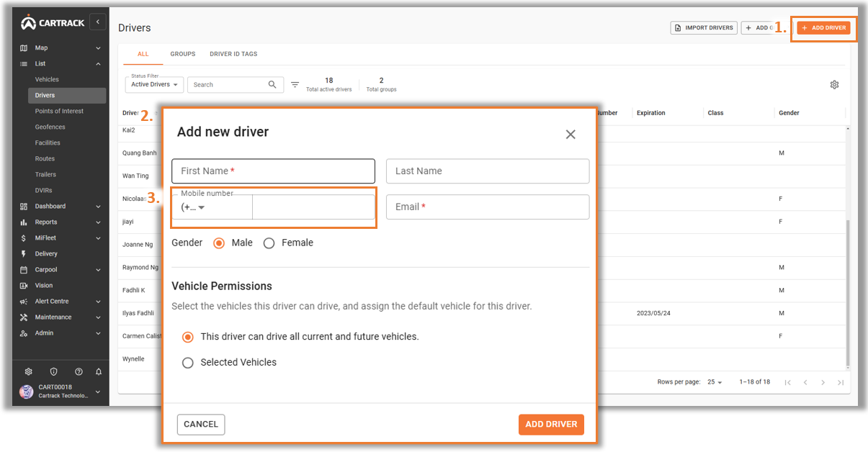868x452 pixels.
Task: Click the MiFleet dollar icon
Action: click(24, 238)
